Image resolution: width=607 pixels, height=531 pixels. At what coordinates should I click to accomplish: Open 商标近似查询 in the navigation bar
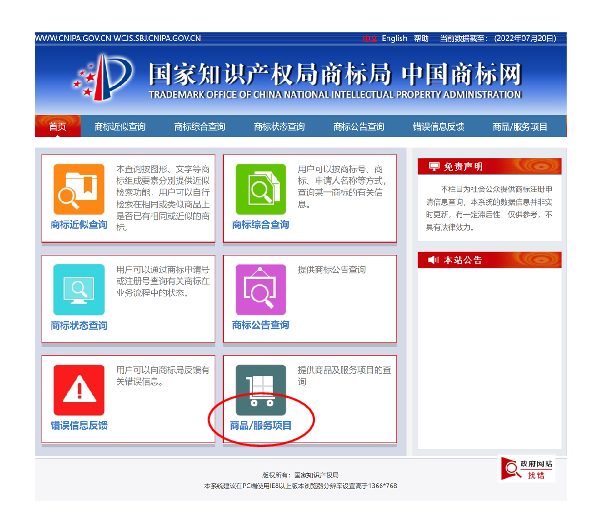(120, 127)
